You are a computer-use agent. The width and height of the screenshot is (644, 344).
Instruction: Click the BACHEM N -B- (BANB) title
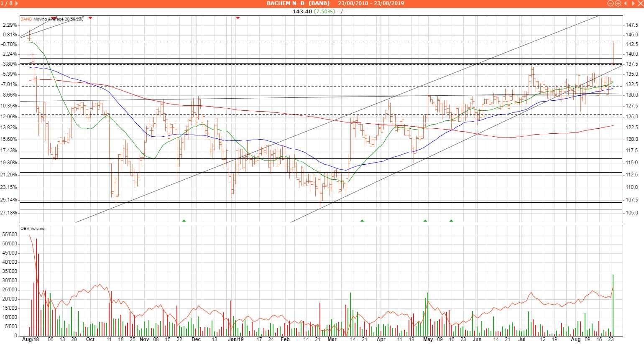(x=298, y=3)
